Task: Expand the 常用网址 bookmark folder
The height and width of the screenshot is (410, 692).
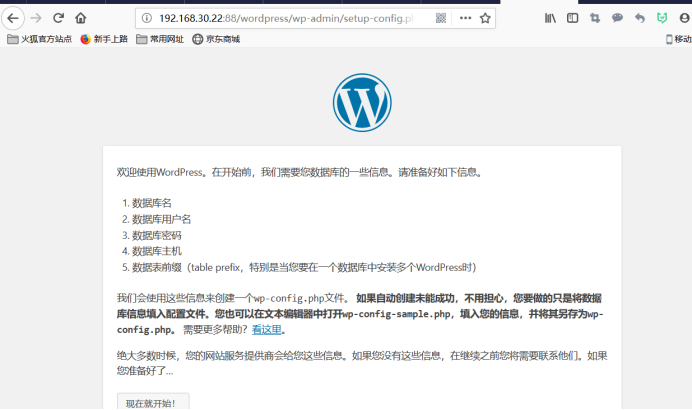Action: (160, 39)
